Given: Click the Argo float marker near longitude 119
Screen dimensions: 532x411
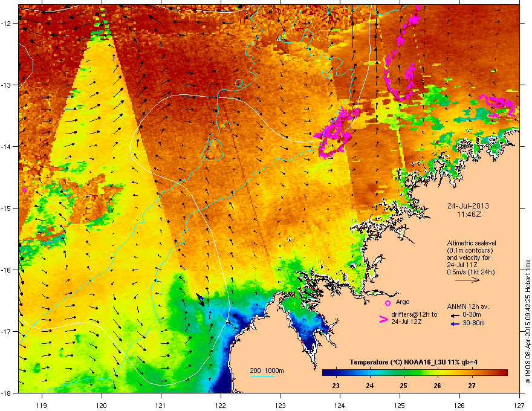Looking at the screenshot, I should click(x=24, y=190).
